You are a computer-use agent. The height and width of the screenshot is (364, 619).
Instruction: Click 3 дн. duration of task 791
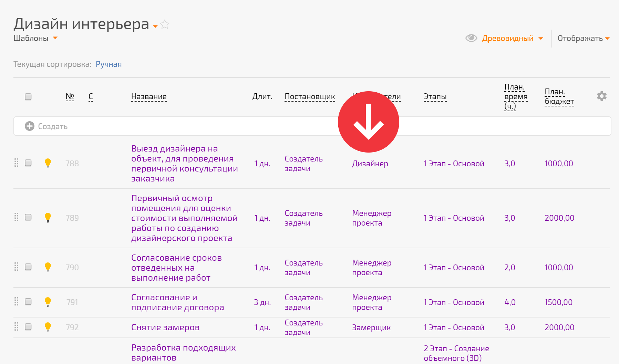262,302
